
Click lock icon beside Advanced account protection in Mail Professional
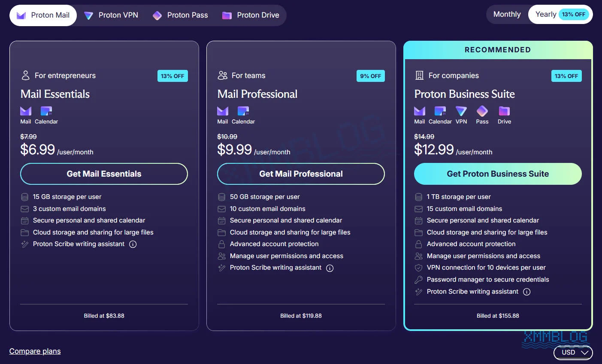coord(221,244)
